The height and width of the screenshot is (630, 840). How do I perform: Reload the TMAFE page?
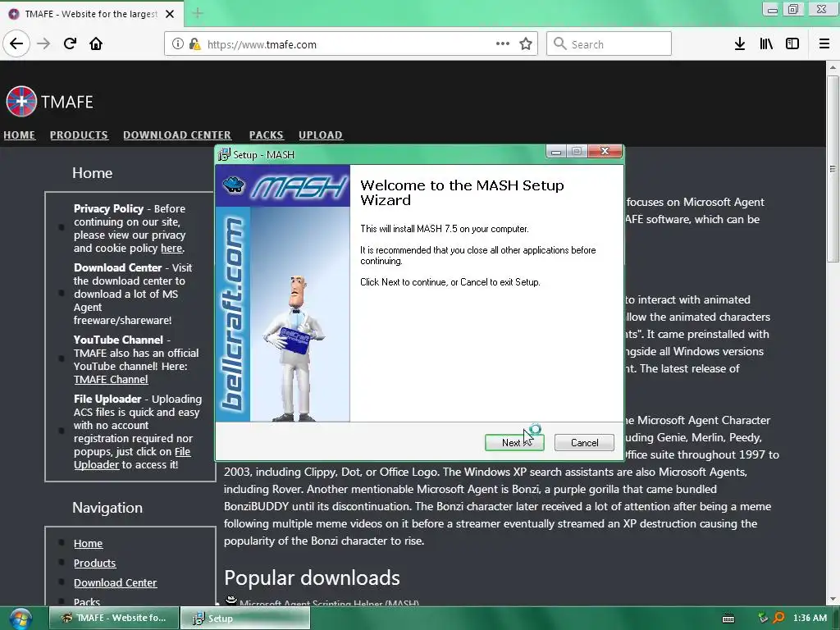pos(70,43)
